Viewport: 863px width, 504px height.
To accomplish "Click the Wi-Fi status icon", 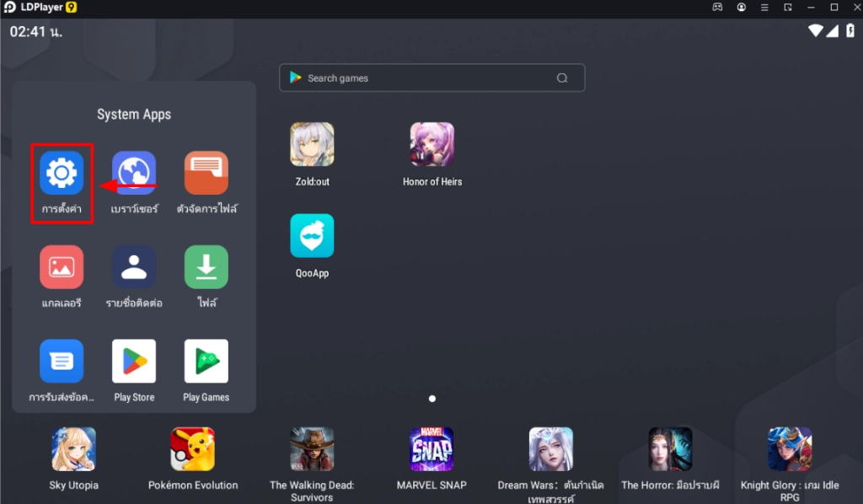I will click(816, 31).
